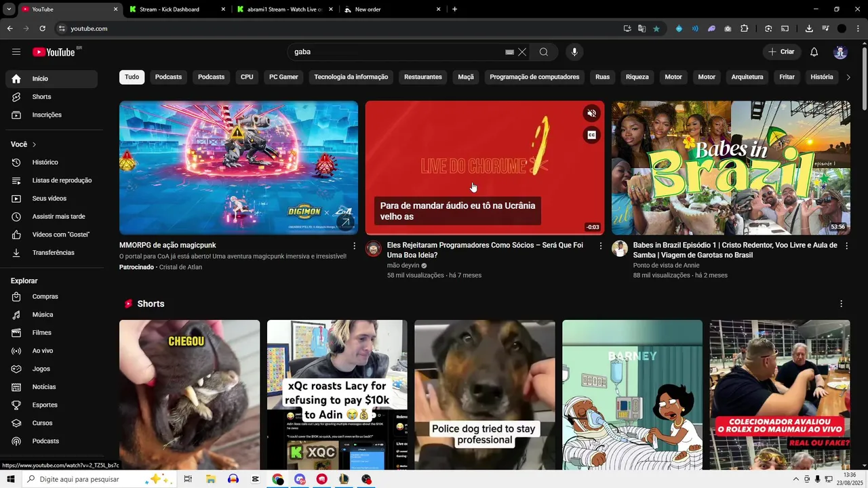Open xQc roasts Lacy short

337,394
